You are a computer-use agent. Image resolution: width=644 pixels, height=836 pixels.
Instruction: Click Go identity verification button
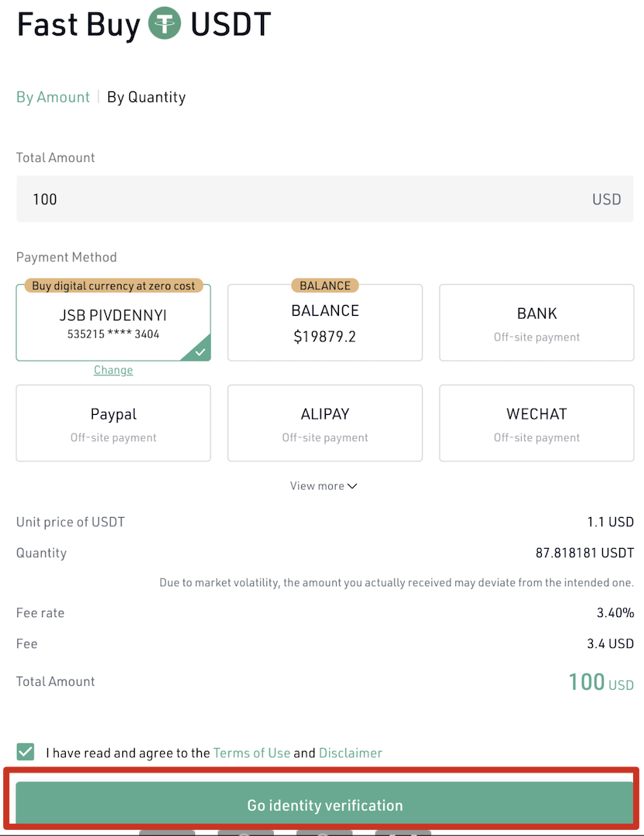point(324,804)
